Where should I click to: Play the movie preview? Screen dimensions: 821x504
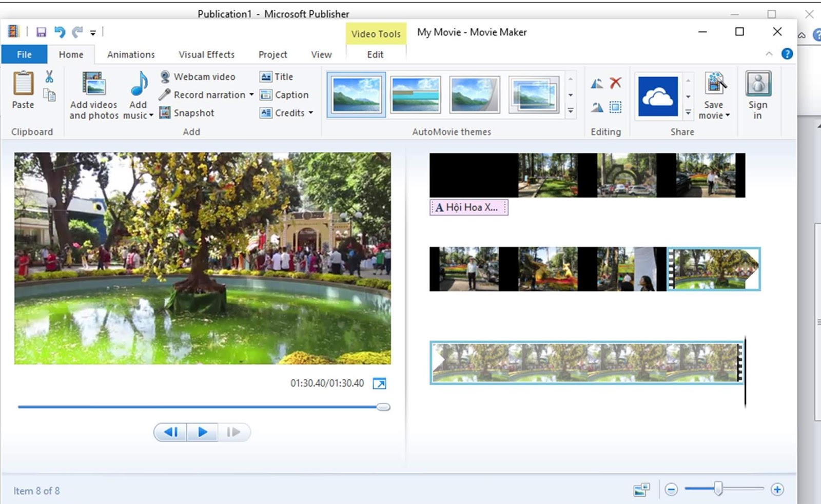202,432
